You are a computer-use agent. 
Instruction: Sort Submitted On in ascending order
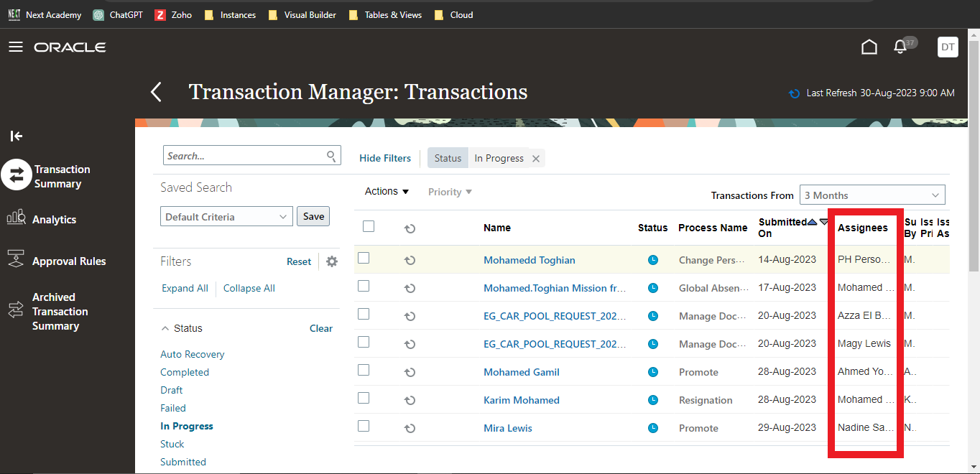click(812, 222)
